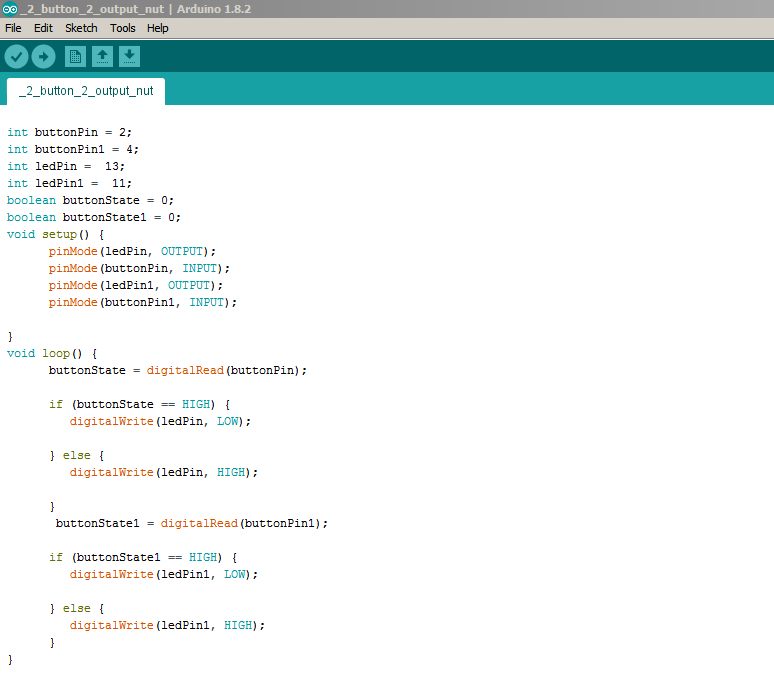Click 'pinMode(buttonPin, INPUT);' line
Image resolution: width=774 pixels, height=674 pixels.
[x=139, y=269]
